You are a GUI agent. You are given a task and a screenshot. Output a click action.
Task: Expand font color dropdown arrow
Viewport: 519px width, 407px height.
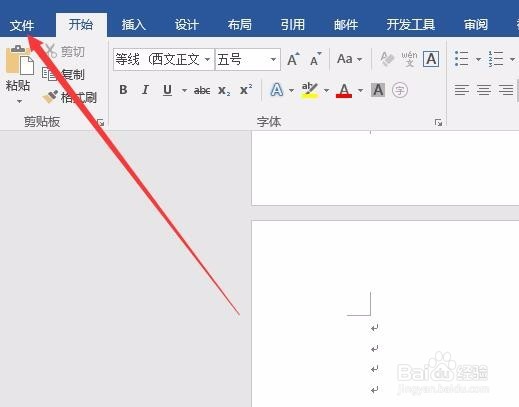click(x=360, y=90)
